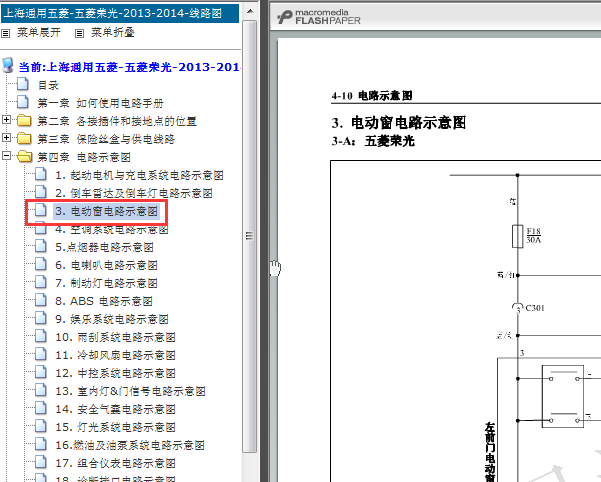Image resolution: width=601 pixels, height=482 pixels.
Task: Click the page icon next to 目录
Action: click(x=23, y=84)
